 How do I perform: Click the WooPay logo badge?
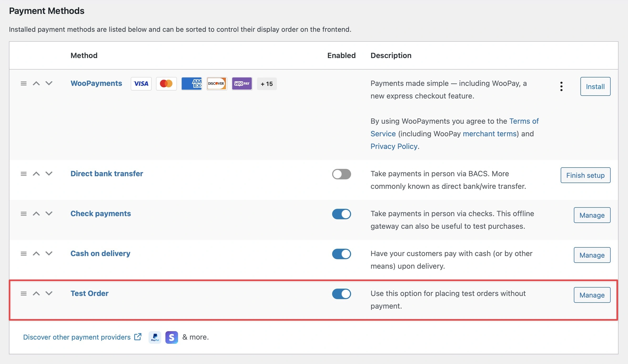pyautogui.click(x=242, y=84)
